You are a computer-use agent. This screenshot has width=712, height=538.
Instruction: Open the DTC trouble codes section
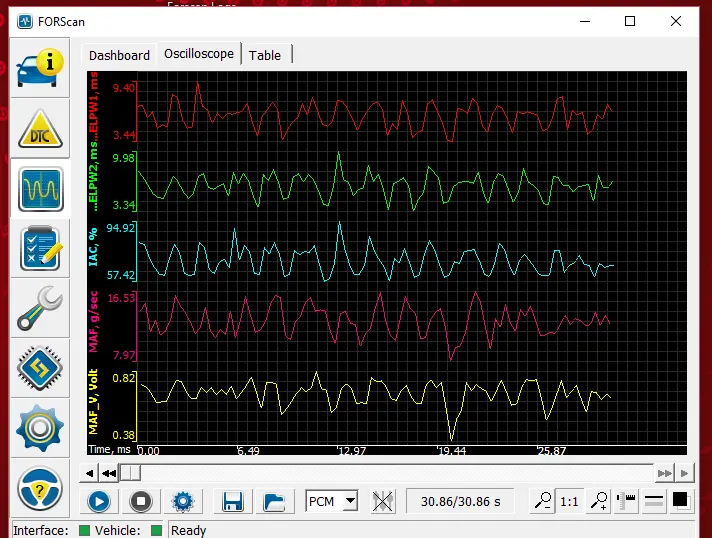point(40,129)
